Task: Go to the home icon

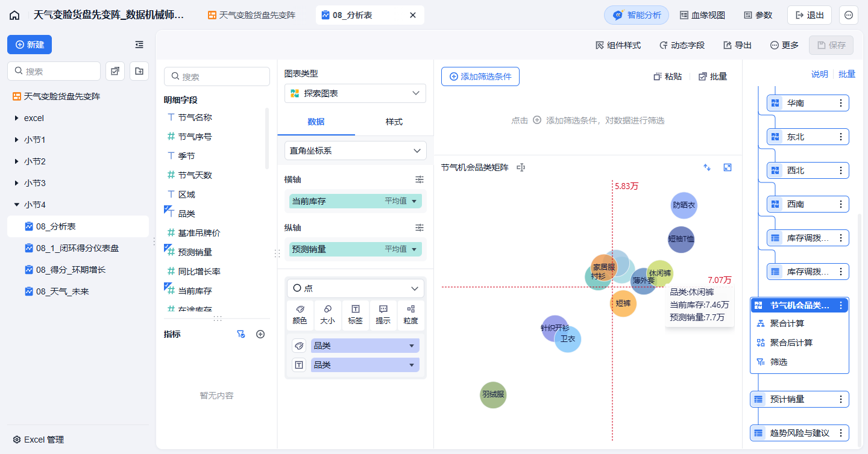Action: 14,15
